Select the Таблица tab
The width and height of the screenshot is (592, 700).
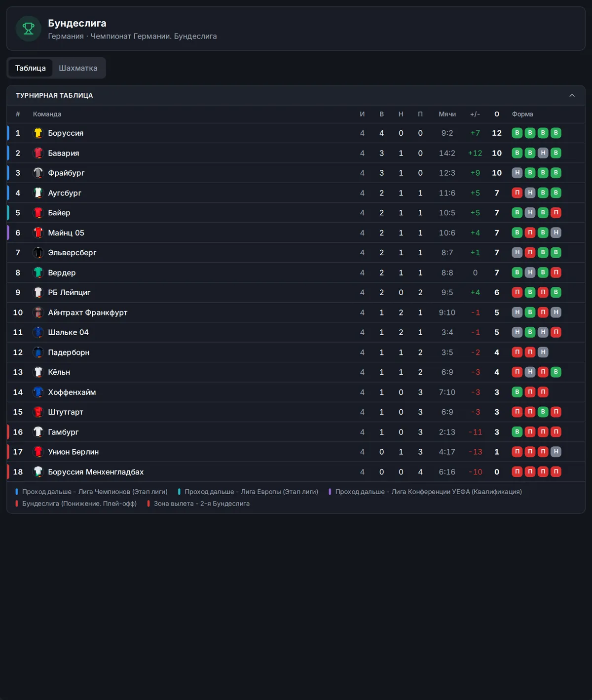coord(31,68)
